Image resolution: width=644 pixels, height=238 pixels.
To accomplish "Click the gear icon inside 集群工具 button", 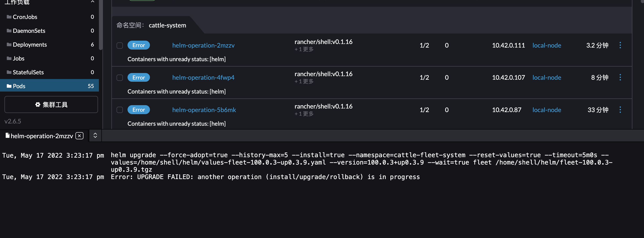I will click(x=38, y=104).
